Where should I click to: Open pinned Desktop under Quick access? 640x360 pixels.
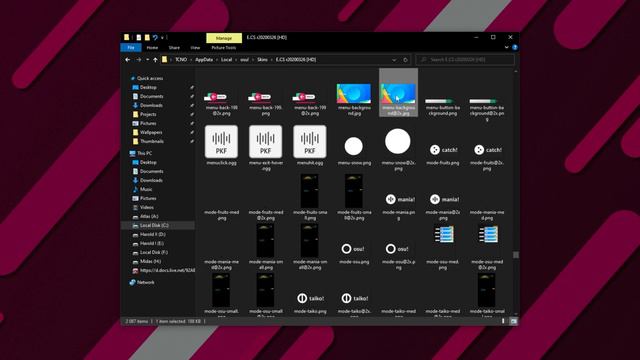[x=148, y=87]
